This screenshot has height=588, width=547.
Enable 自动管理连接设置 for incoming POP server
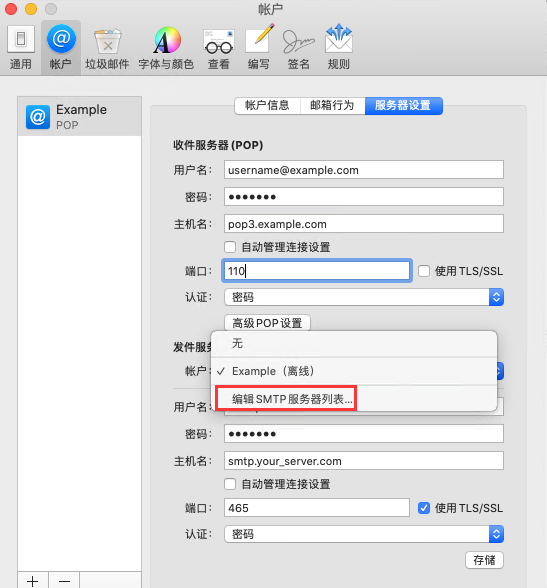click(230, 247)
